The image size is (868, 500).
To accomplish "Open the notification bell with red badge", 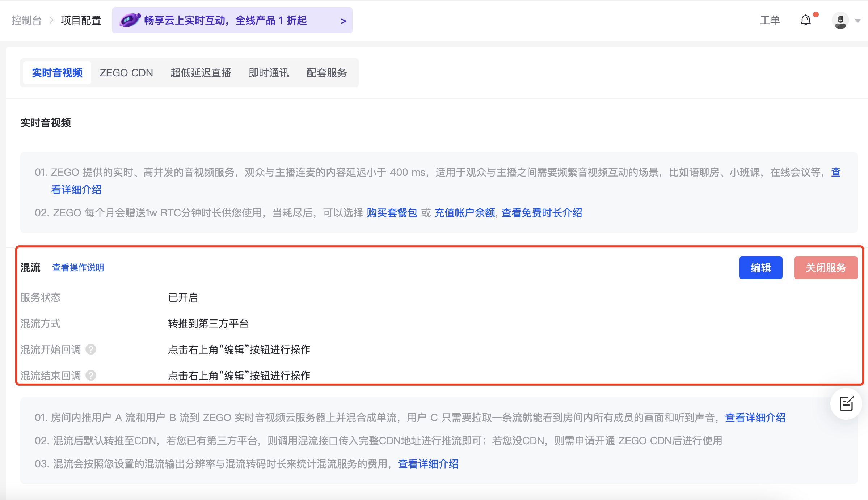I will (x=805, y=20).
